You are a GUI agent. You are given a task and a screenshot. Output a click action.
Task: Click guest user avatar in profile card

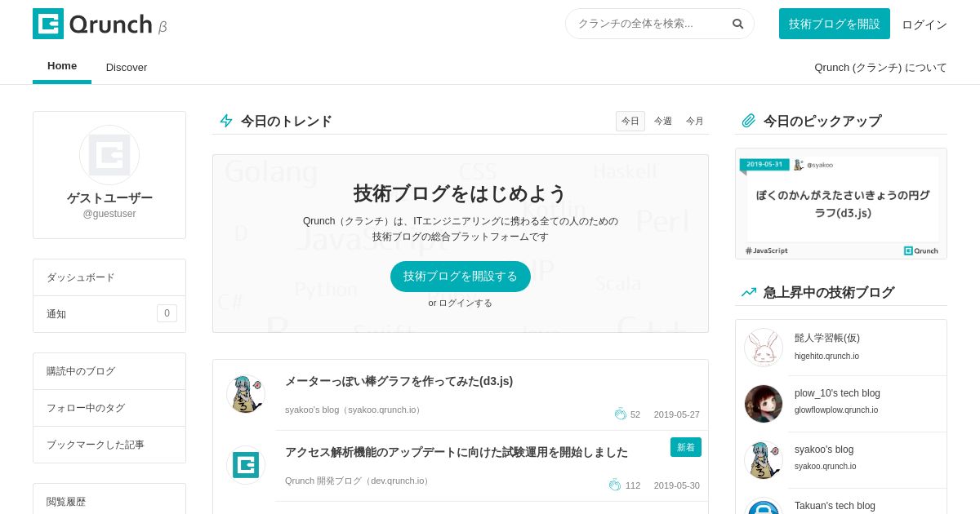tap(109, 155)
